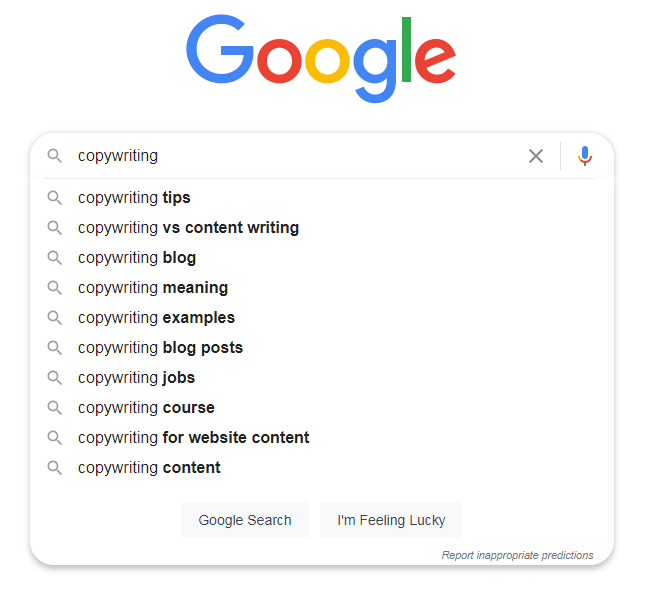Choose the "copywriting blog" suggestion

coord(137,258)
